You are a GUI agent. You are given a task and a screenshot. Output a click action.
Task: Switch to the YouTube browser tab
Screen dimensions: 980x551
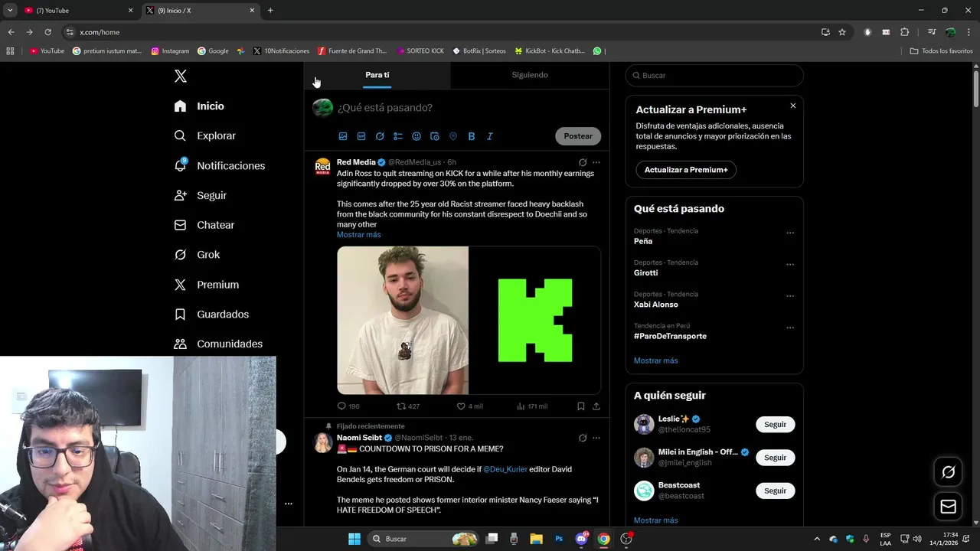[x=78, y=11]
